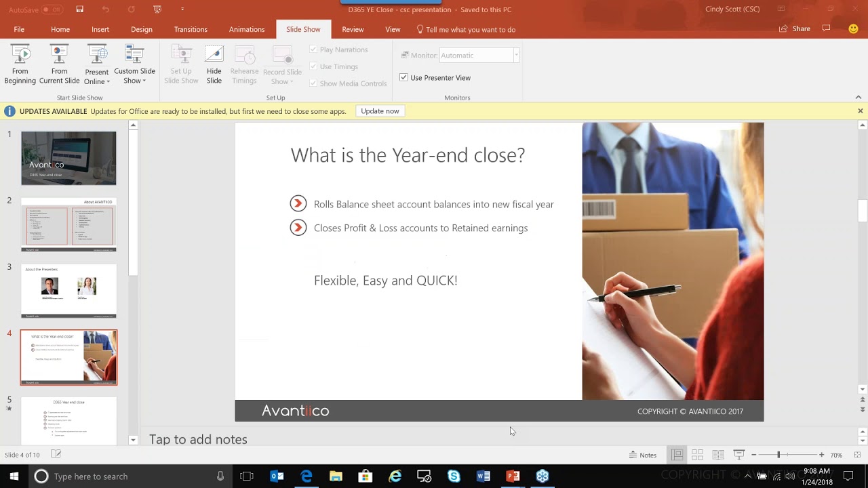Start slideshow From Current Slide

tap(60, 64)
